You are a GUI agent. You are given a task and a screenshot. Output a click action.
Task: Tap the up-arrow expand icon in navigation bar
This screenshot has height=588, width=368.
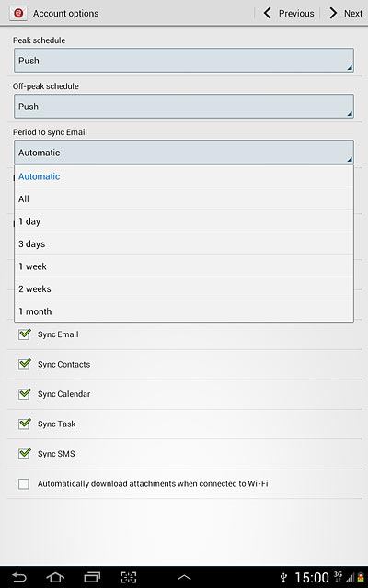(184, 578)
